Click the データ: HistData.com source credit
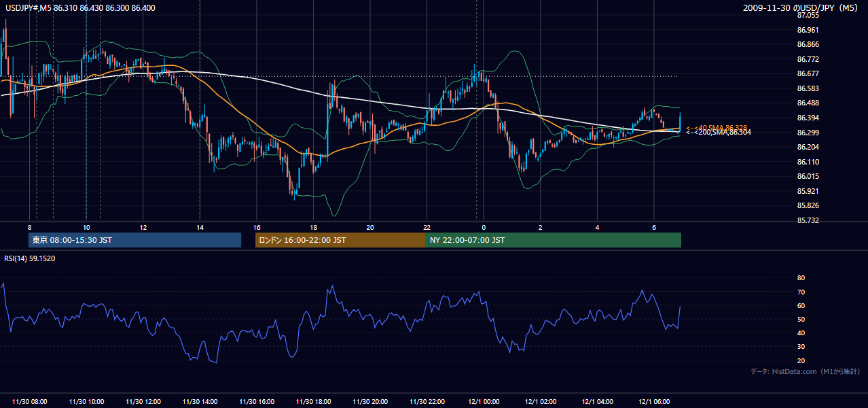The width and height of the screenshot is (868, 408). pos(805,371)
